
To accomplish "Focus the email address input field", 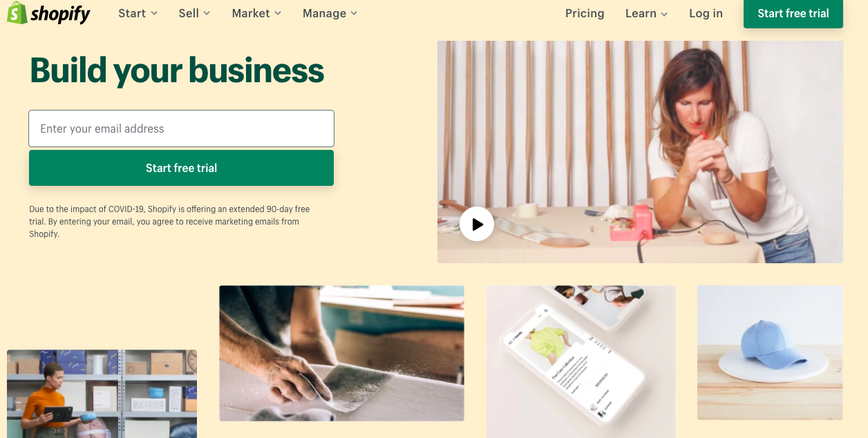I will 181,128.
